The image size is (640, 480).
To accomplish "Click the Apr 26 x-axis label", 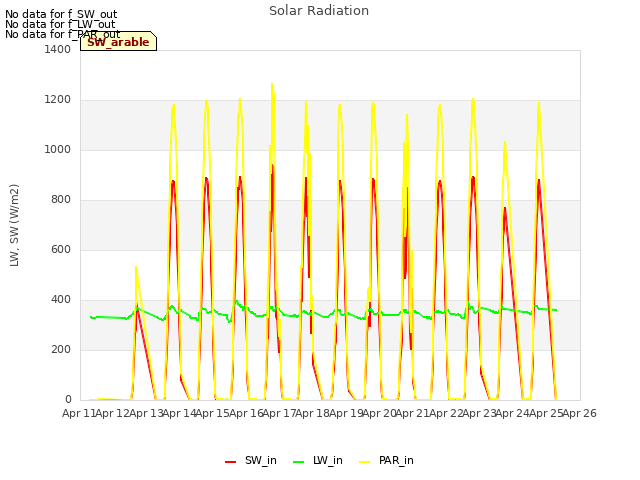I will click(579, 413).
